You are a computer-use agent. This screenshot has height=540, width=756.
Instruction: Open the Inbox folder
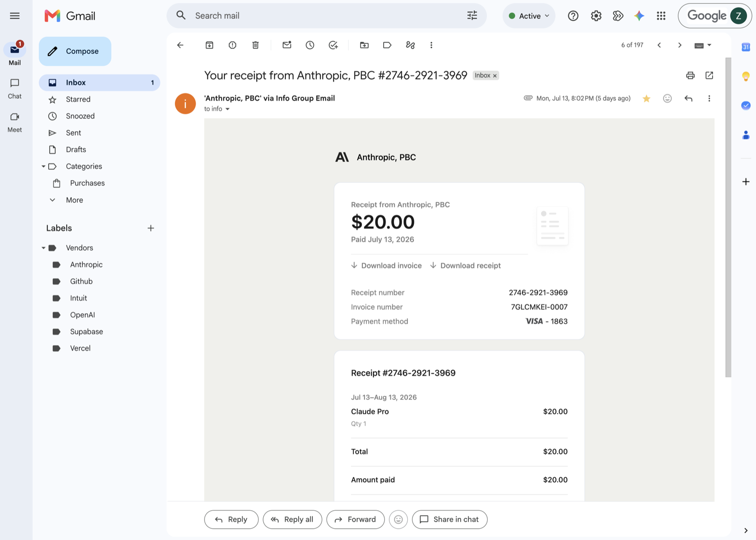[99, 82]
